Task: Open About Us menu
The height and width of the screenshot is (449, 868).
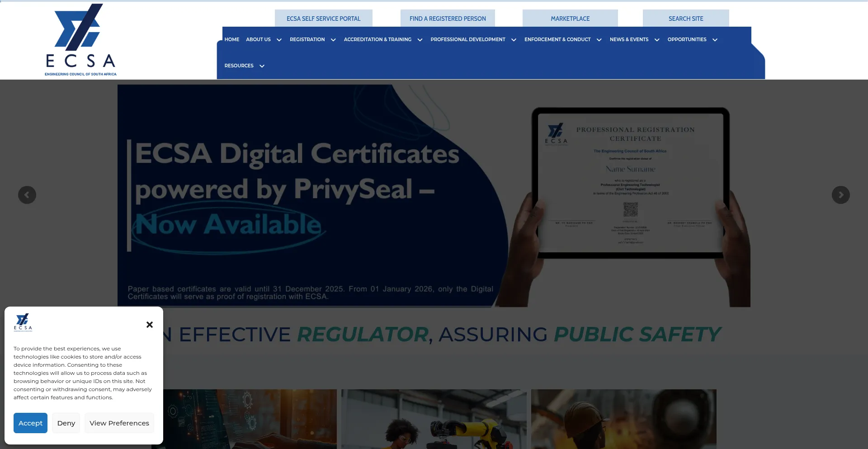Action: tap(258, 39)
